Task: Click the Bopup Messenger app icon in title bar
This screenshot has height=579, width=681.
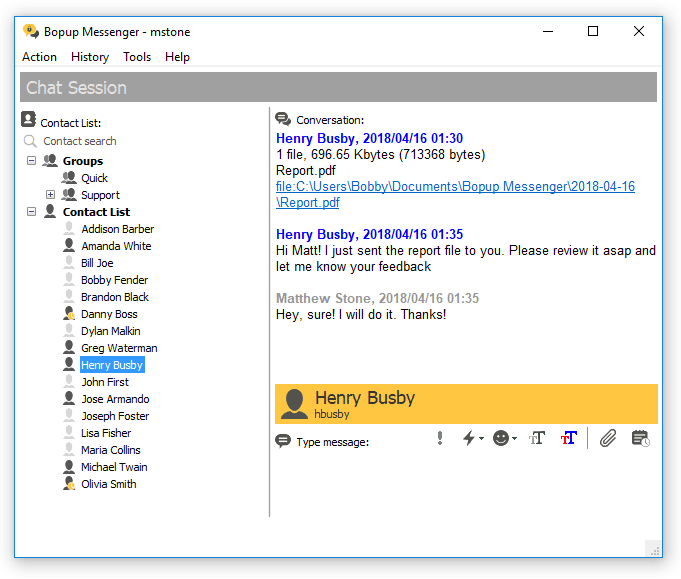Action: pyautogui.click(x=31, y=31)
